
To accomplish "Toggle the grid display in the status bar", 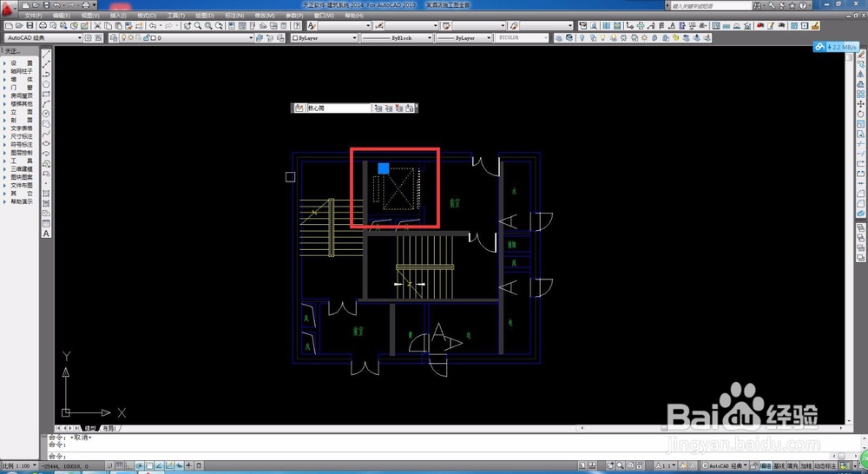I will (119, 465).
